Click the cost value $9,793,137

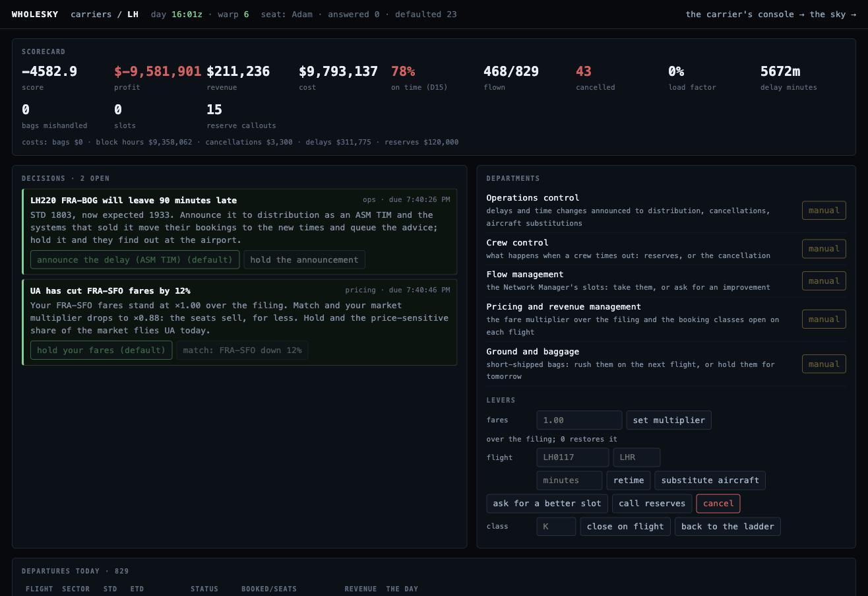[x=338, y=71]
